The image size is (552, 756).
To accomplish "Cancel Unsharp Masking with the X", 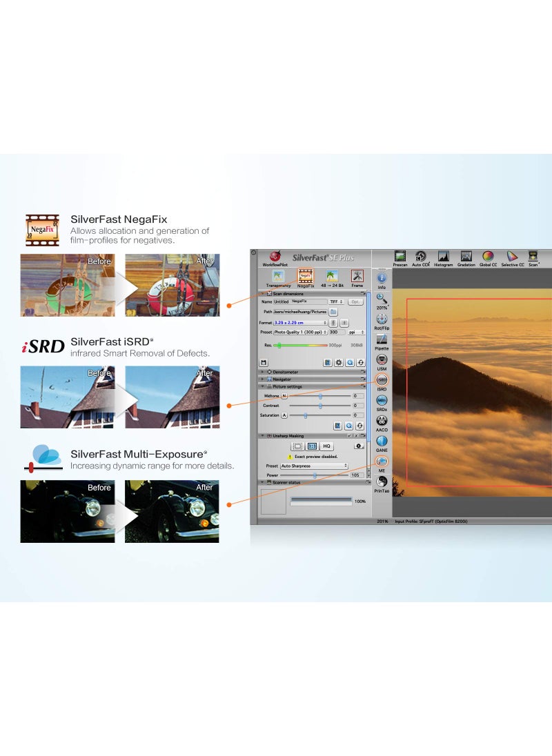I will click(x=356, y=436).
